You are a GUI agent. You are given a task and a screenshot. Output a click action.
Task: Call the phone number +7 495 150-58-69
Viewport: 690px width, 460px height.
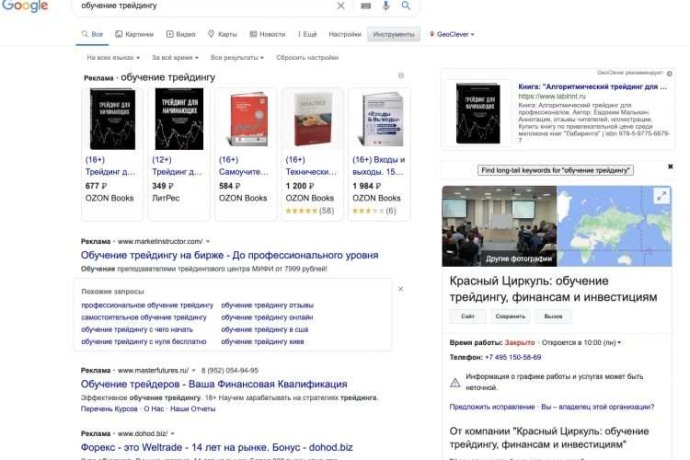click(x=513, y=357)
